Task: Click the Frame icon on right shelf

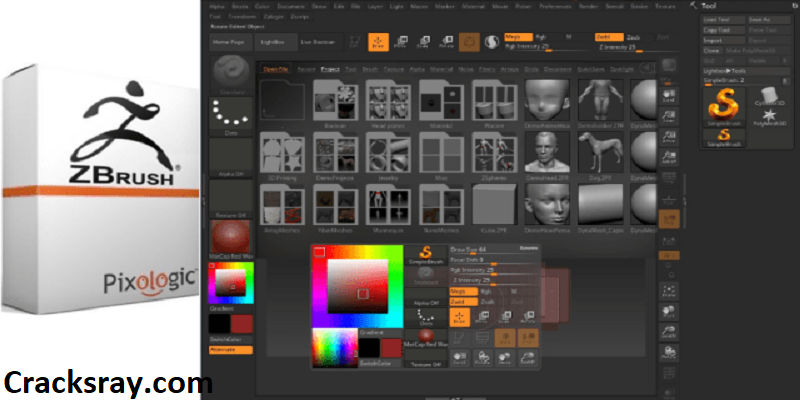Action: (x=669, y=291)
